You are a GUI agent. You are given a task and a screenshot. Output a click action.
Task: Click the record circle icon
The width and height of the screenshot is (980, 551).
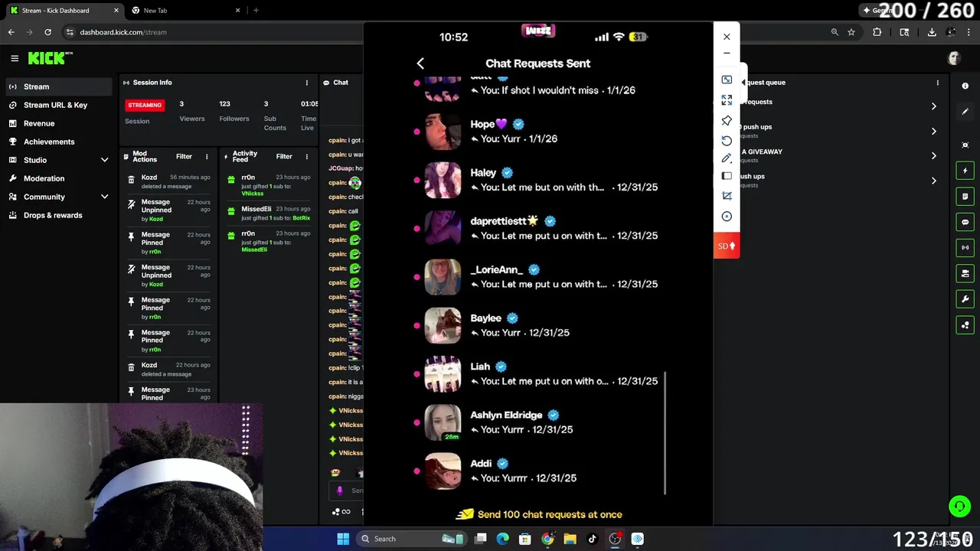(x=727, y=217)
